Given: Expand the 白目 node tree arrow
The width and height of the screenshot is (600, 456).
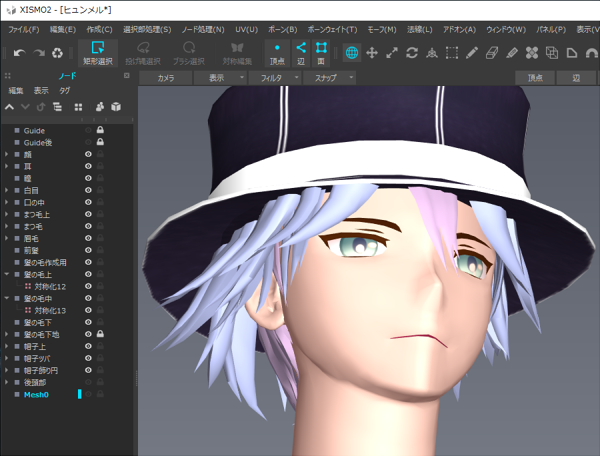Looking at the screenshot, I should [6, 190].
